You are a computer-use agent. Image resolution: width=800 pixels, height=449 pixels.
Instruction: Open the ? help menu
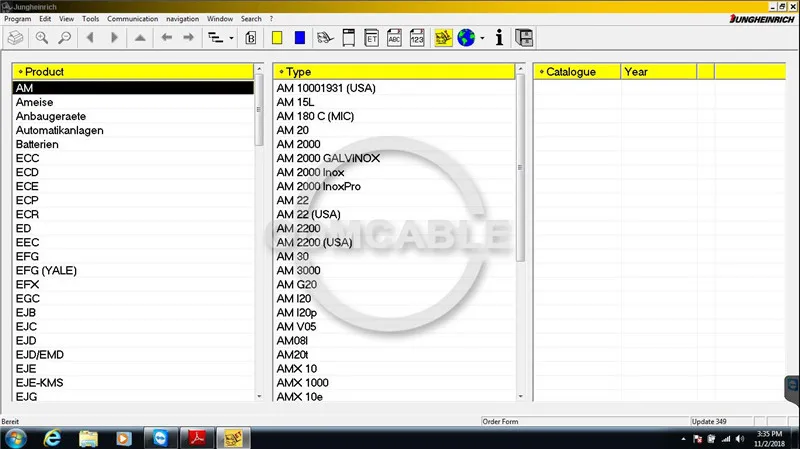click(271, 19)
